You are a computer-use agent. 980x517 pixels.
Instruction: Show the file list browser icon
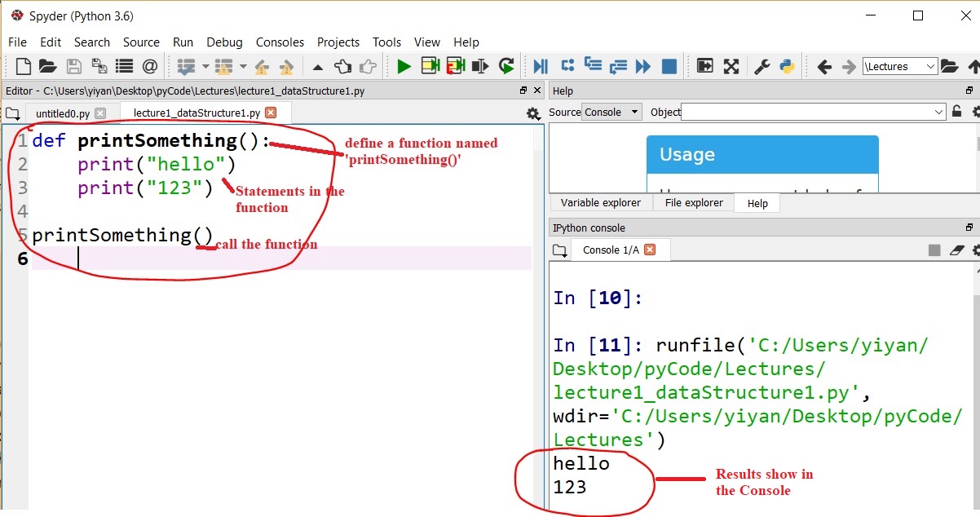click(124, 66)
